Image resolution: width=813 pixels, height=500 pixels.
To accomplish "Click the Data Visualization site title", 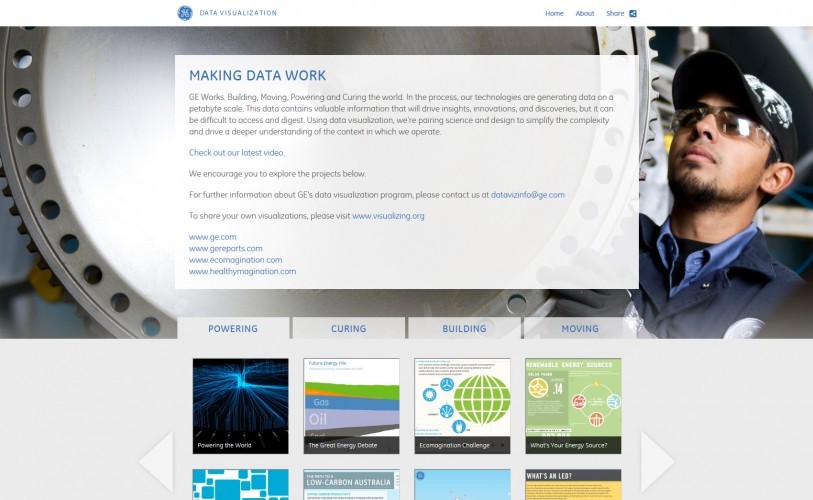I will (x=238, y=13).
